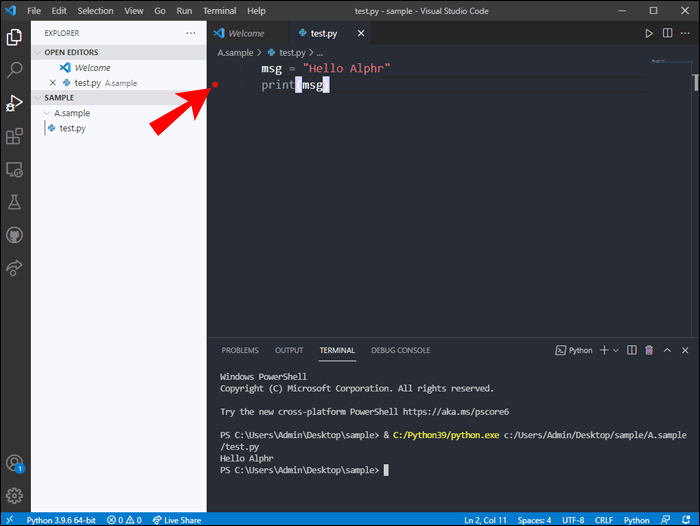This screenshot has height=526, width=700.
Task: Click Live Share in the status bar
Action: (x=179, y=520)
